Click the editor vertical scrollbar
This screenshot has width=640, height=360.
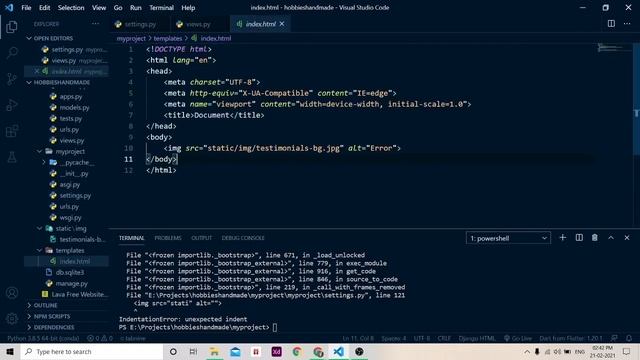click(x=636, y=98)
